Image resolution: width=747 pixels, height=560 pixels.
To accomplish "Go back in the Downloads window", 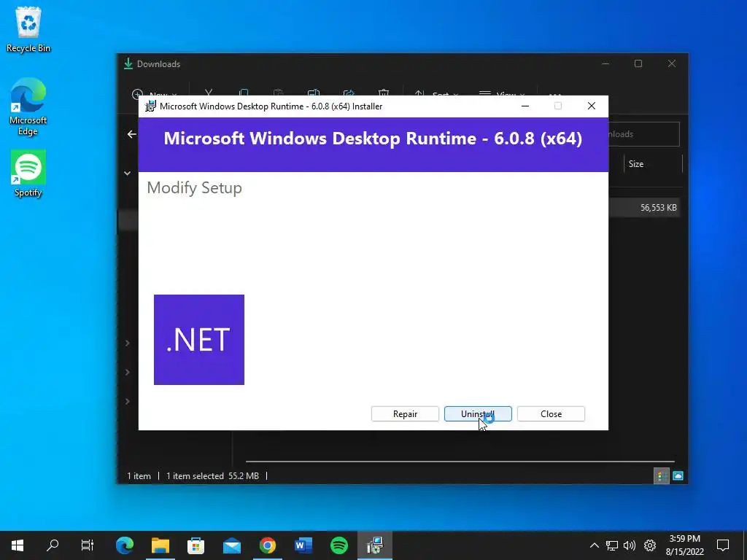I will click(x=132, y=134).
